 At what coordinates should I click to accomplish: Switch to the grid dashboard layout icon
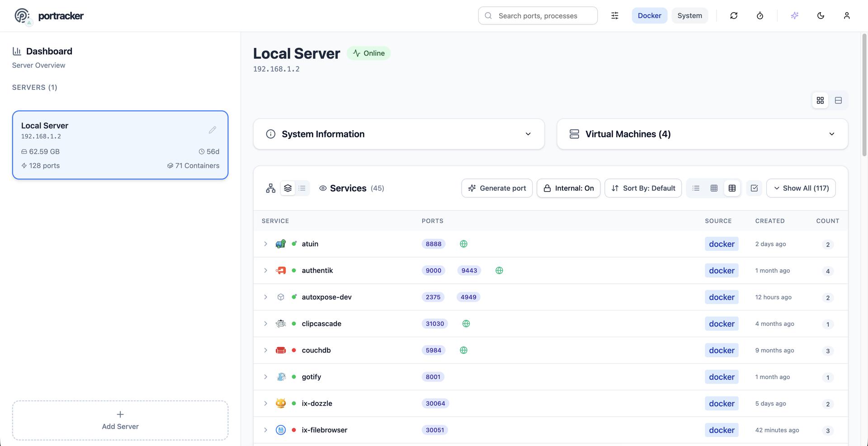tap(820, 100)
